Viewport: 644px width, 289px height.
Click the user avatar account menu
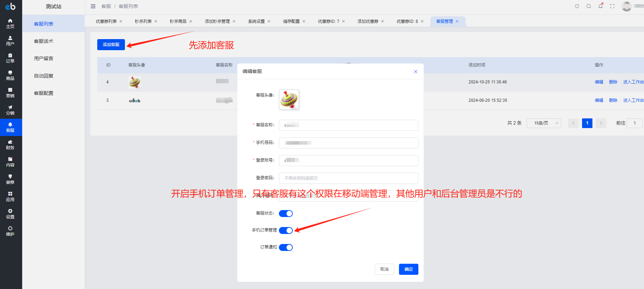pos(626,6)
